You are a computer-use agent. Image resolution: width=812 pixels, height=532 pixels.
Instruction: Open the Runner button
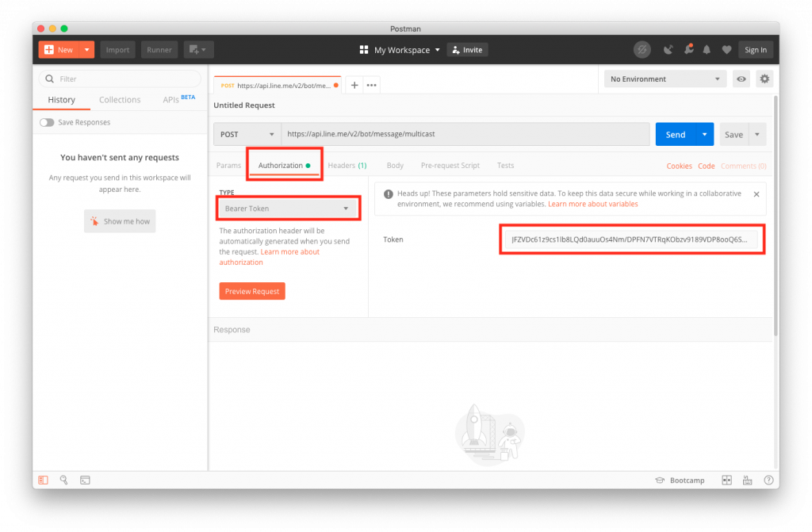159,50
